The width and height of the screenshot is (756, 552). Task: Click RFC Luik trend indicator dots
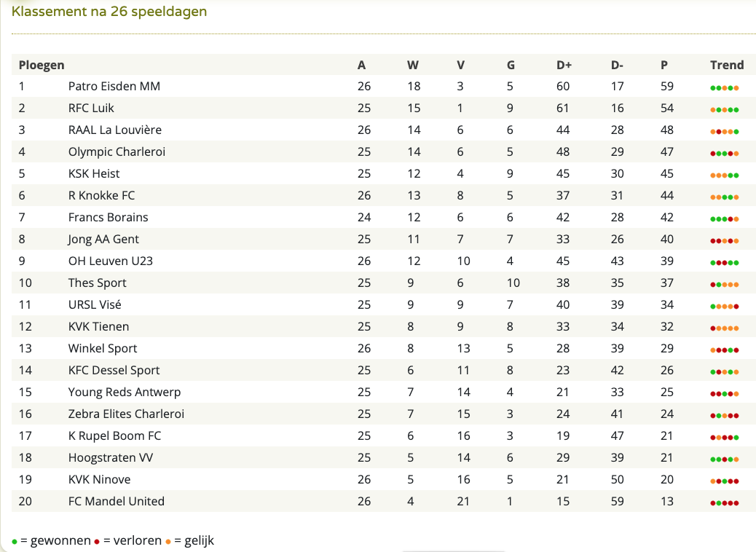(x=724, y=110)
